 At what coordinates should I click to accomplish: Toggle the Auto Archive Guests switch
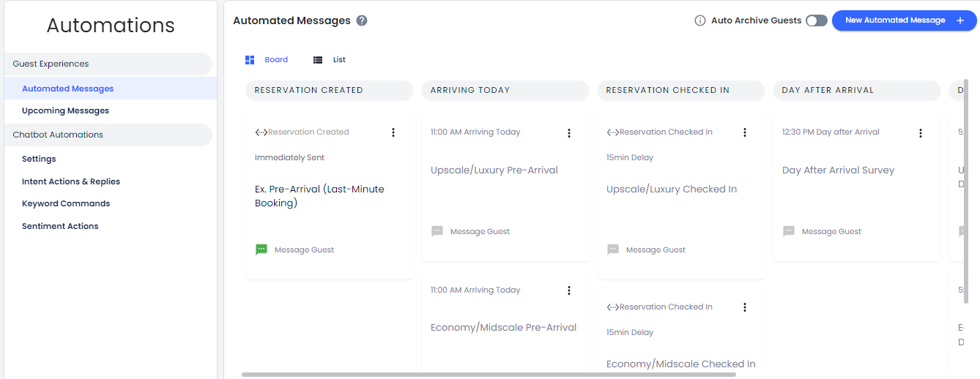click(x=817, y=20)
